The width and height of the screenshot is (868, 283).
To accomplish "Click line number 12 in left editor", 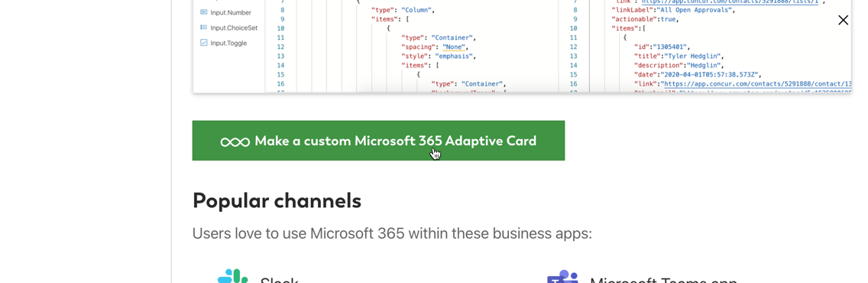I will tap(280, 47).
